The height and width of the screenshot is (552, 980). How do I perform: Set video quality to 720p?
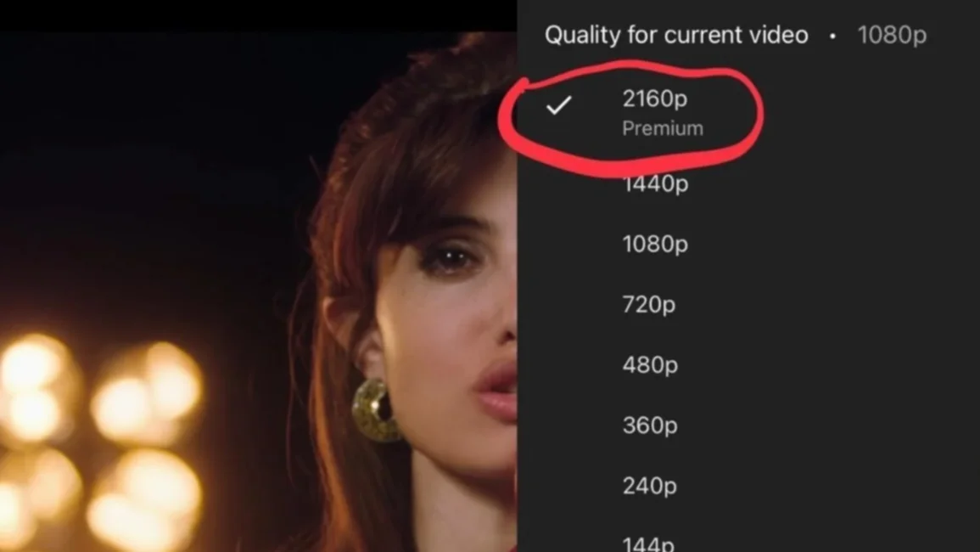click(649, 304)
